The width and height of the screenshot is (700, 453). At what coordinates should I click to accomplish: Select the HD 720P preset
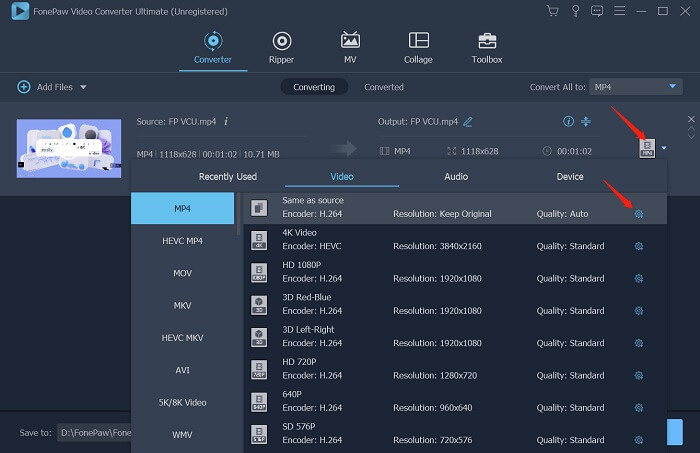pyautogui.click(x=455, y=370)
